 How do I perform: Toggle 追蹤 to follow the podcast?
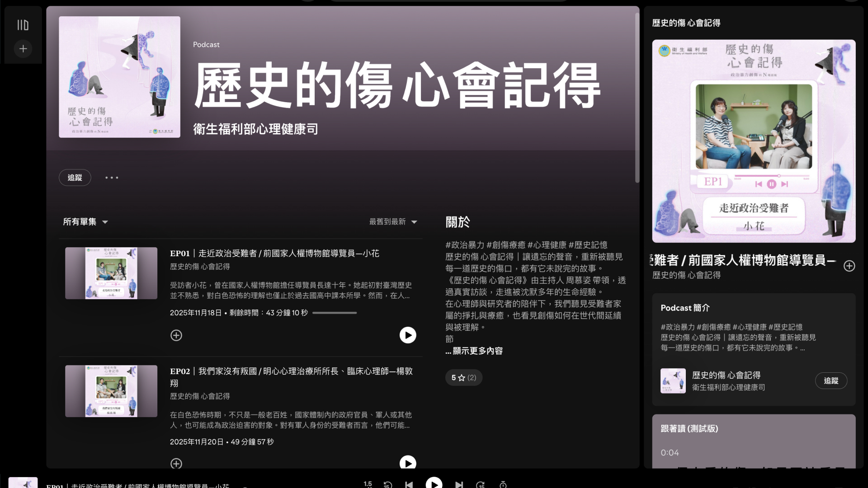75,177
